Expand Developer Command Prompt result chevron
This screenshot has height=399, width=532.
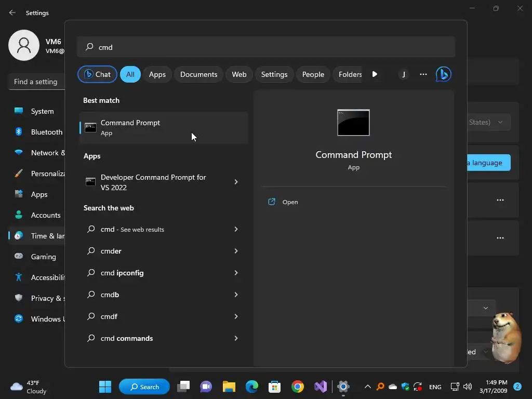[x=236, y=182]
